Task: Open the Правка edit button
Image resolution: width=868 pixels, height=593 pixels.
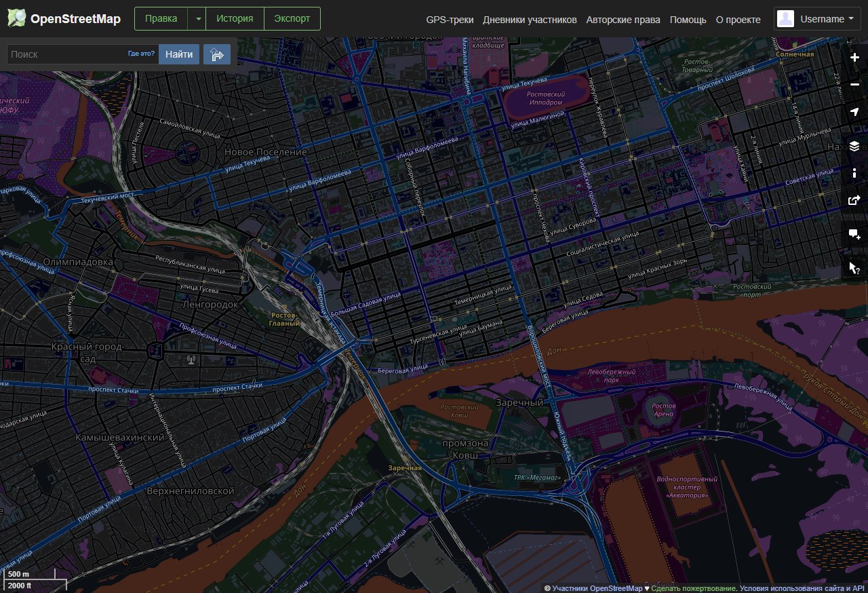Action: (x=161, y=19)
